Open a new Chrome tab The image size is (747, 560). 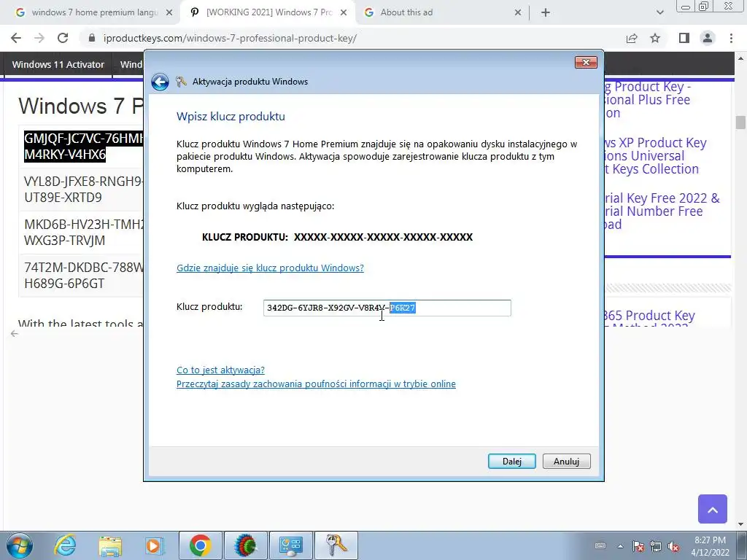point(546,13)
